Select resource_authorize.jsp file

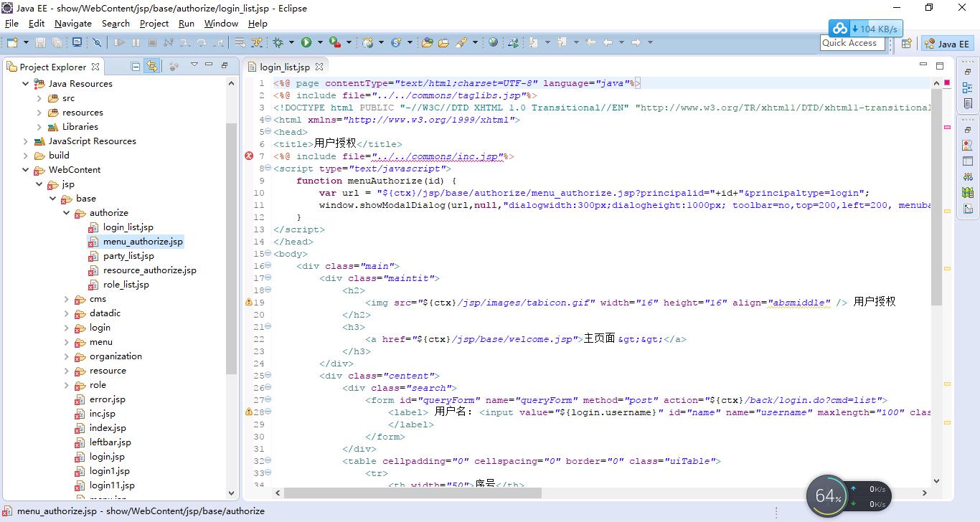(x=149, y=270)
